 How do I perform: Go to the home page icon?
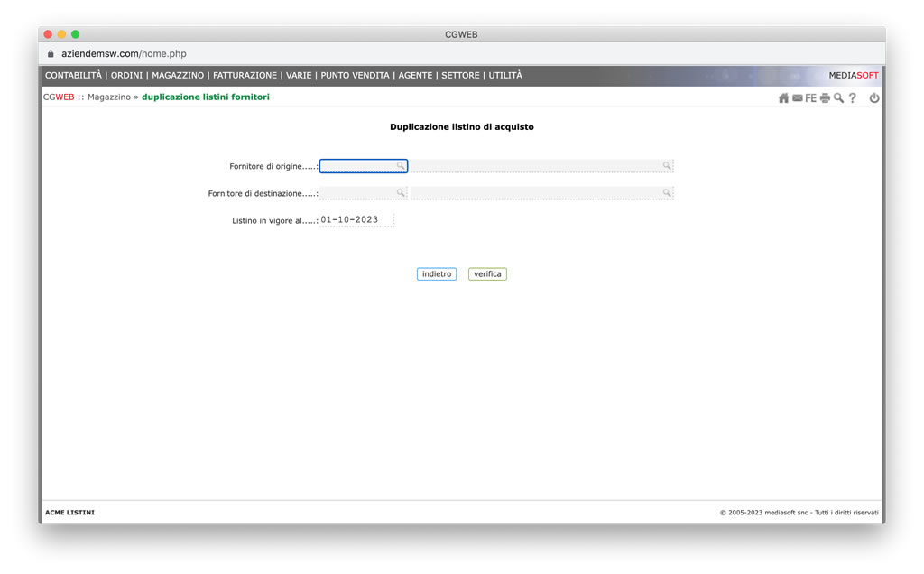pos(783,98)
